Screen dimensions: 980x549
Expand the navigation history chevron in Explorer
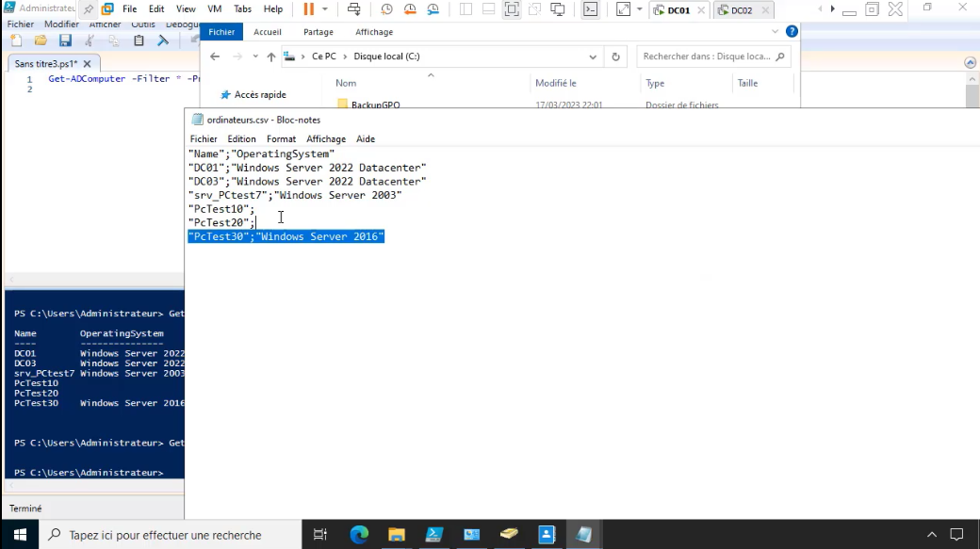[x=254, y=56]
